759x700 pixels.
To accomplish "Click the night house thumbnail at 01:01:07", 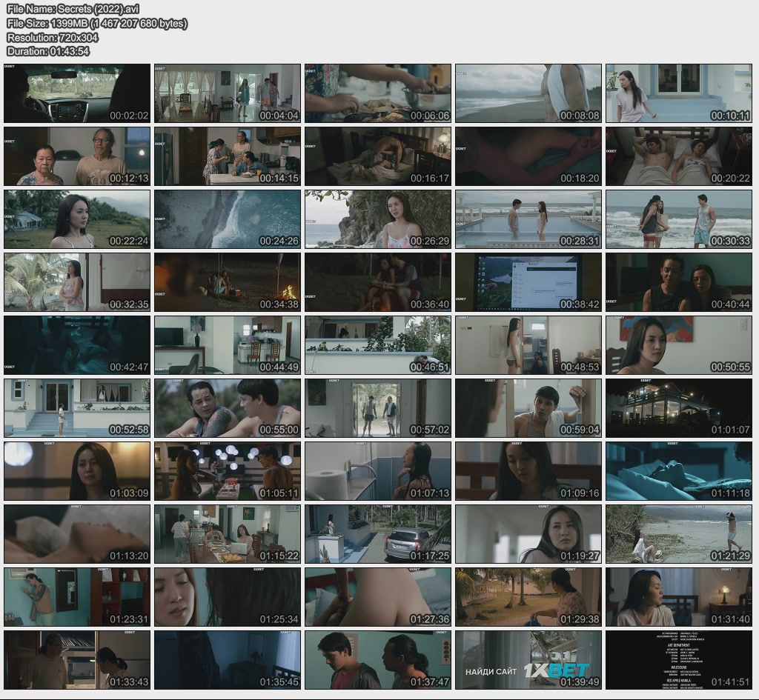I will (679, 408).
